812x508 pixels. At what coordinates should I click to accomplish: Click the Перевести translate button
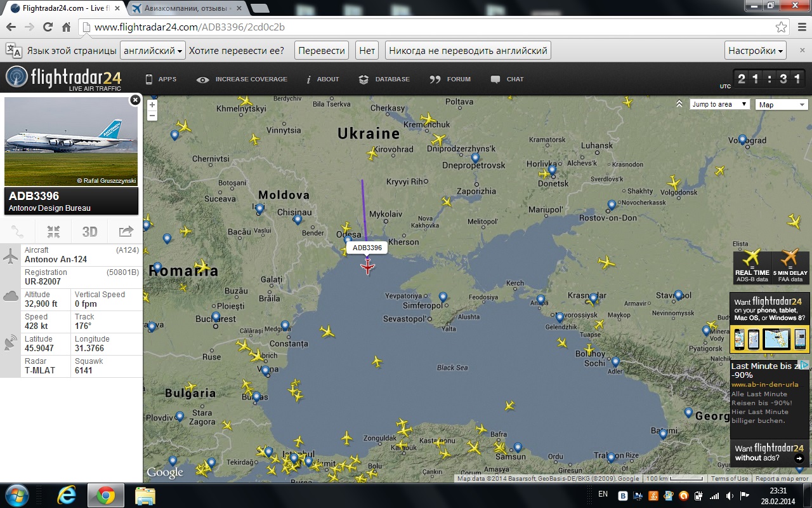[322, 51]
